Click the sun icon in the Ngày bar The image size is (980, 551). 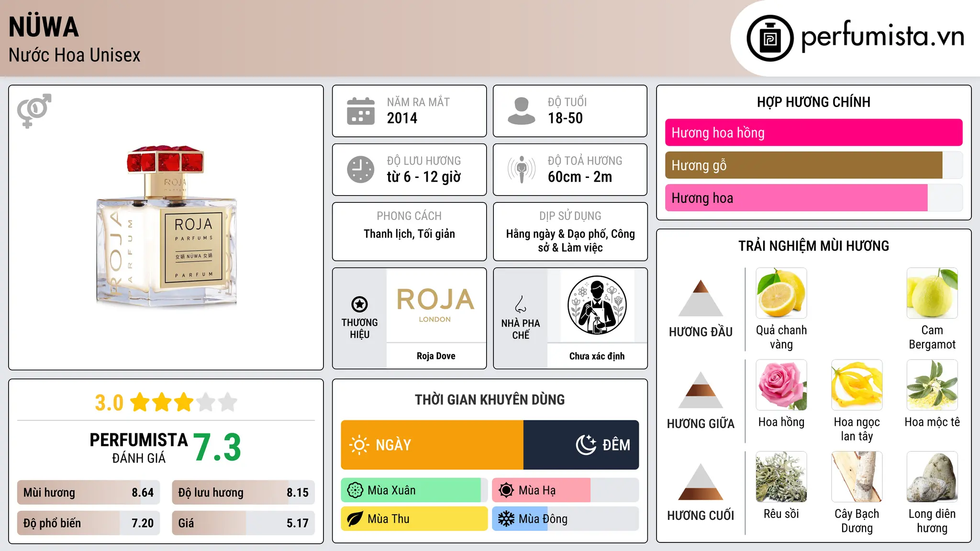(359, 445)
